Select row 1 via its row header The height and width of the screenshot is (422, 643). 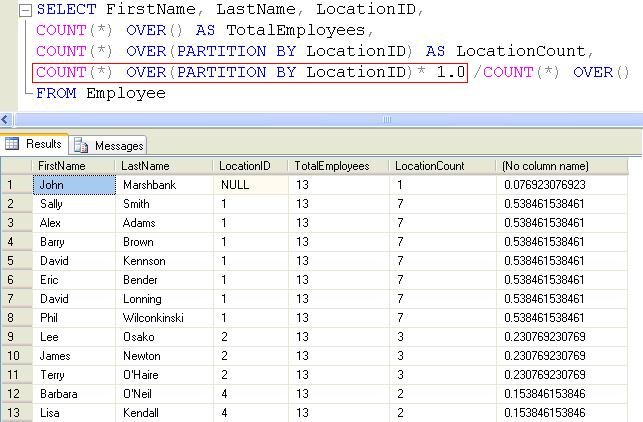pyautogui.click(x=16, y=185)
